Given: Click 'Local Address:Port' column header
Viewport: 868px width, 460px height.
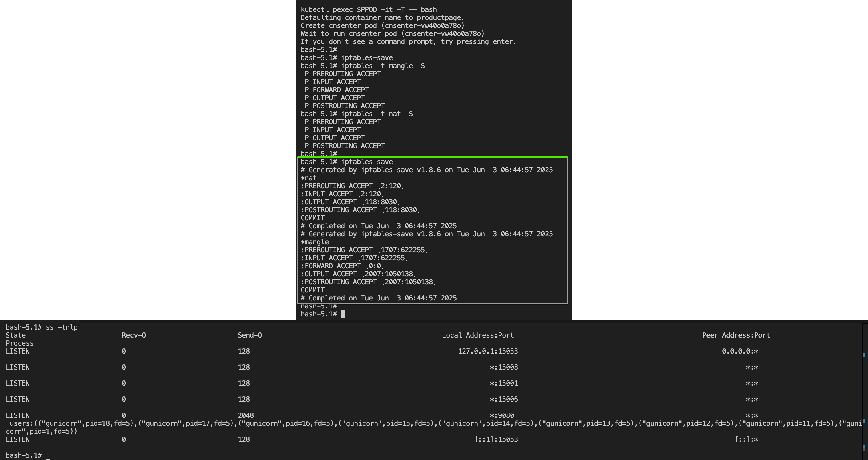Looking at the screenshot, I should 478,335.
